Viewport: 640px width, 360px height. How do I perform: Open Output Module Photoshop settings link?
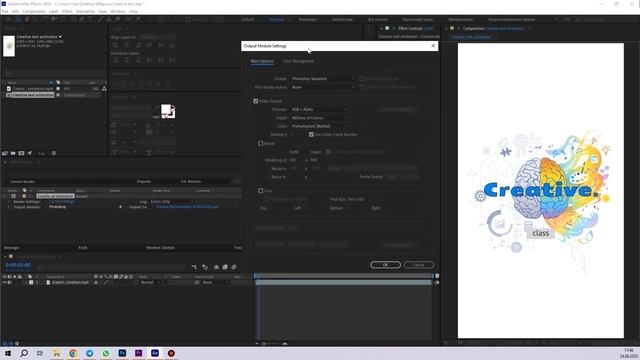click(58, 207)
